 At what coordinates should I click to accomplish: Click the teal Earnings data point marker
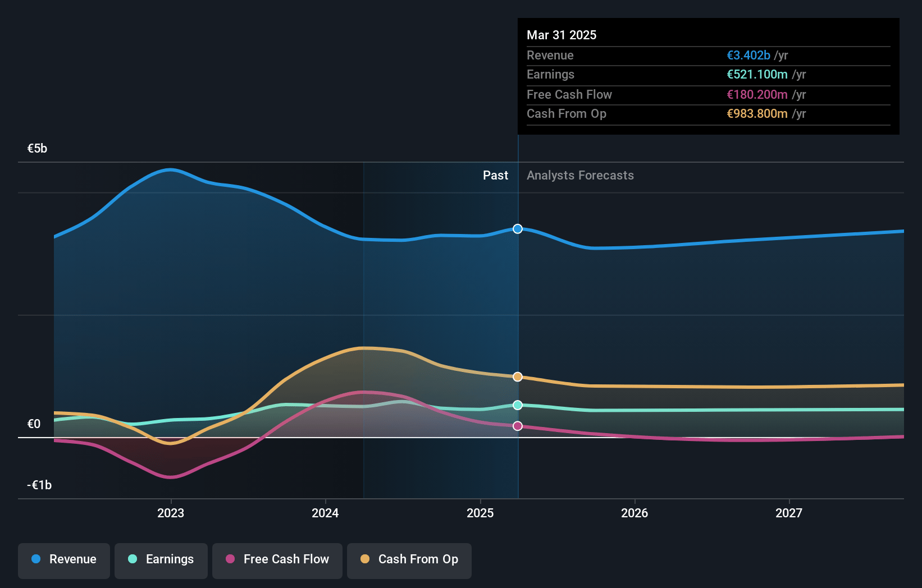pyautogui.click(x=518, y=405)
